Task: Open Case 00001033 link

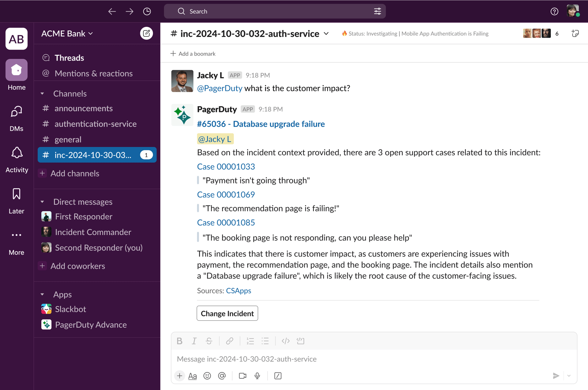Action: coord(226,167)
